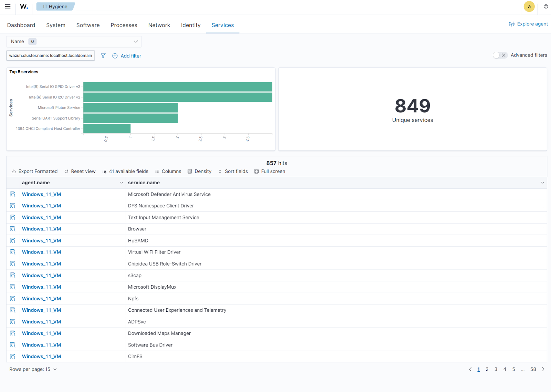Go to page 2 of the results
This screenshot has width=551, height=392.
click(x=487, y=369)
